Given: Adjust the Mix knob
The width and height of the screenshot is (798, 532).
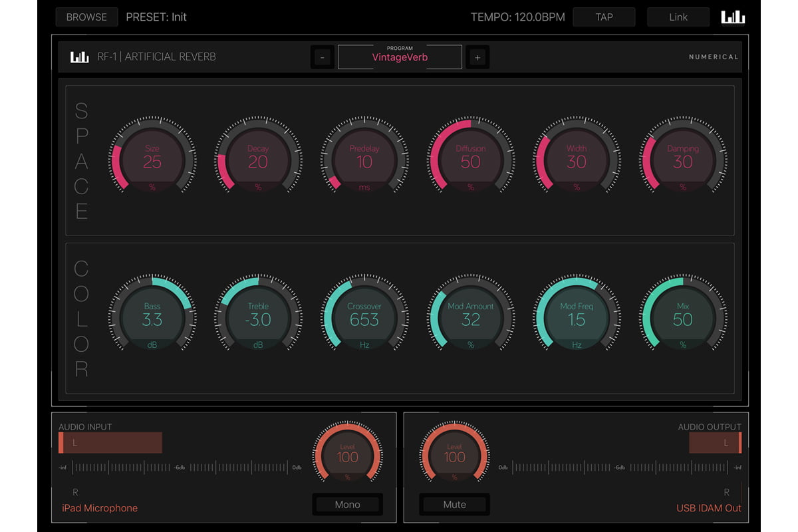Looking at the screenshot, I should [x=683, y=315].
